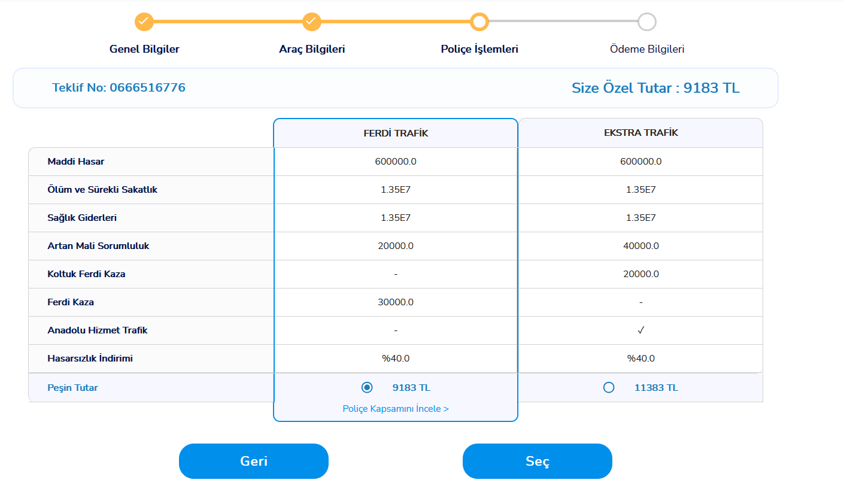Click the Ödeme Bilgileri pending step circle
Viewport: 844px width, 504px height.
click(647, 22)
